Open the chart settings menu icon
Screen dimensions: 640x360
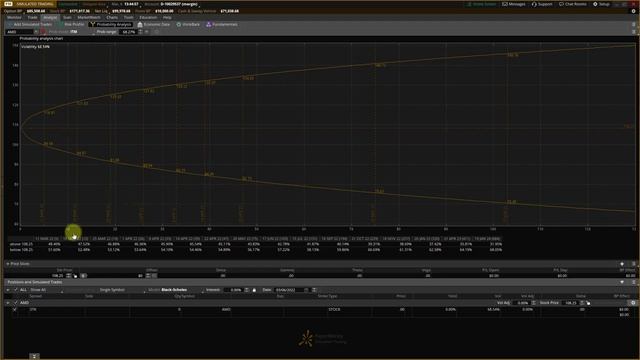633,32
